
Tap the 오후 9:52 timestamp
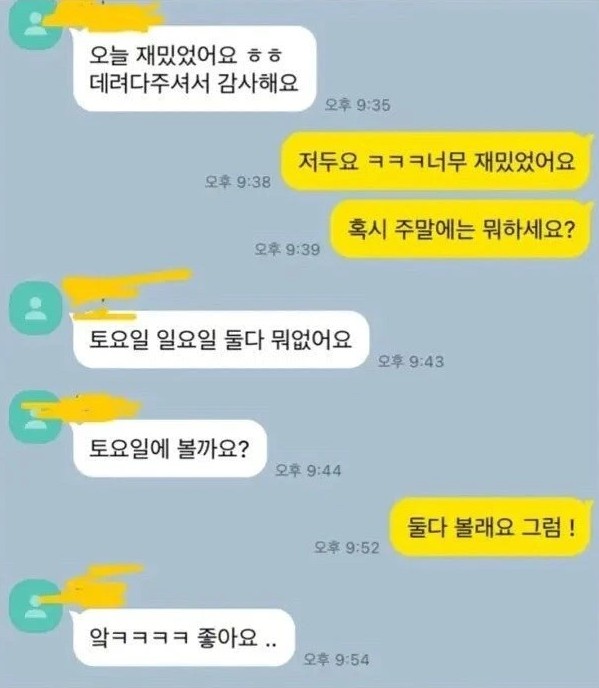coord(347,547)
